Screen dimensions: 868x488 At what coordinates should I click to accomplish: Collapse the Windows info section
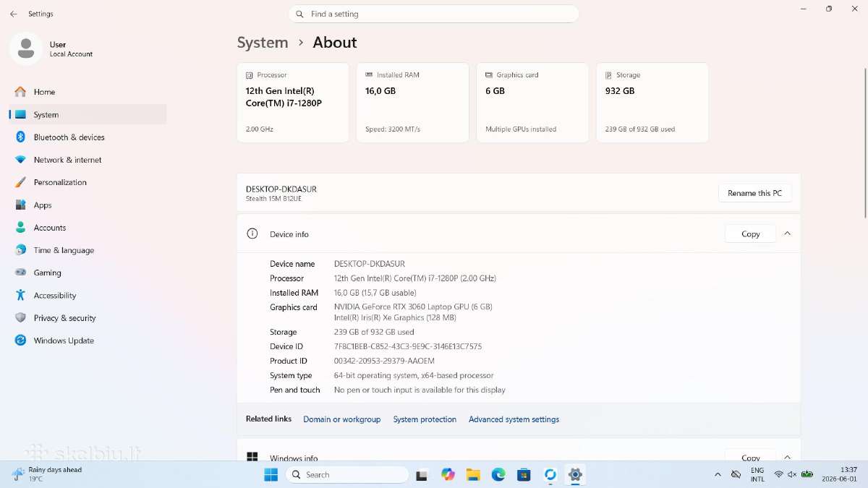[x=787, y=457]
